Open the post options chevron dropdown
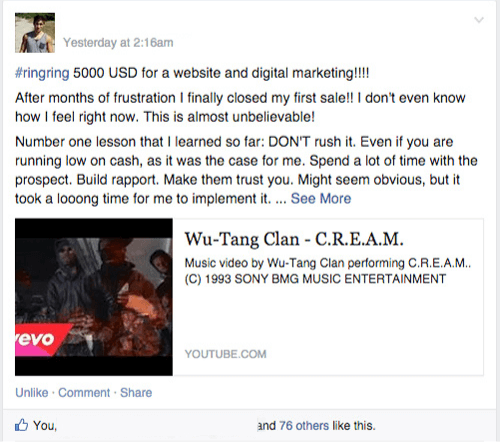The image size is (500, 442). tap(479, 20)
